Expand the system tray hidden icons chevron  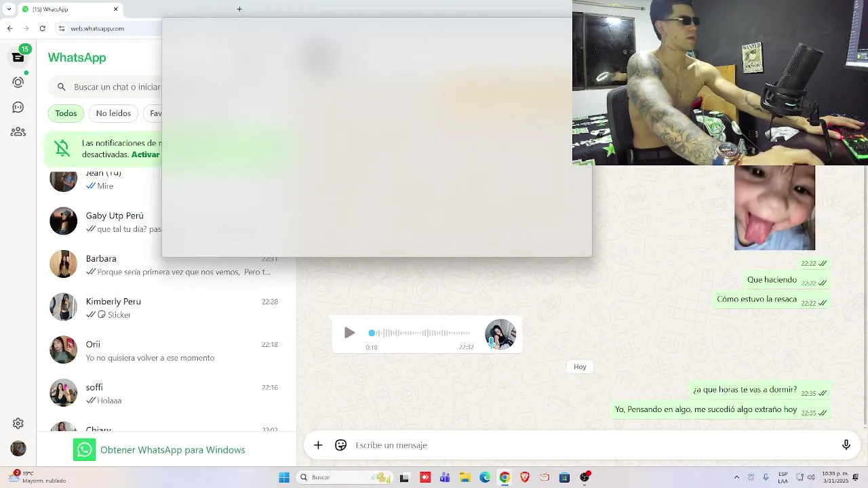[737, 477]
